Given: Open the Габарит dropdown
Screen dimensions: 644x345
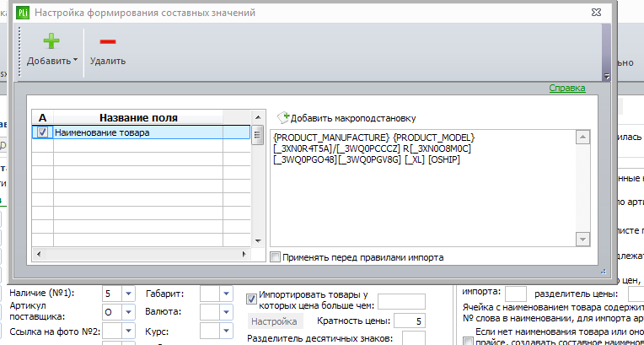Looking at the screenshot, I should pos(227,294).
